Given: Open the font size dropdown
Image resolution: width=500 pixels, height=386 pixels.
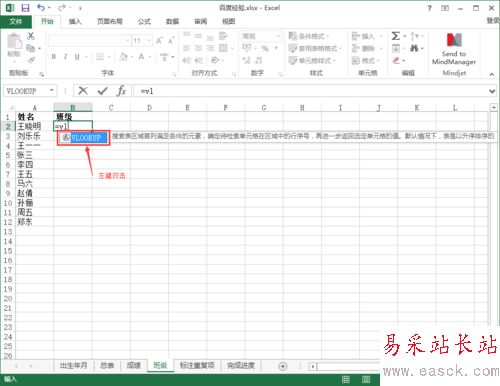Looking at the screenshot, I should coord(149,41).
